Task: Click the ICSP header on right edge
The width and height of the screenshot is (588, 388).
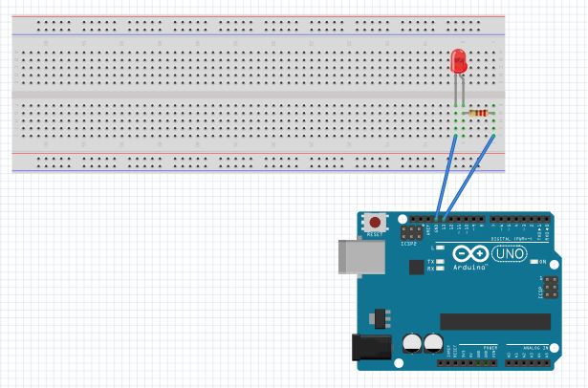Action: click(551, 287)
